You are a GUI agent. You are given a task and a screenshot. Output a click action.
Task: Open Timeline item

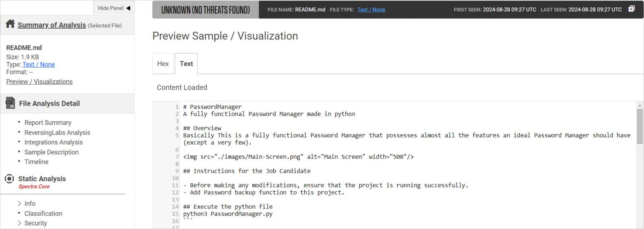click(x=36, y=162)
